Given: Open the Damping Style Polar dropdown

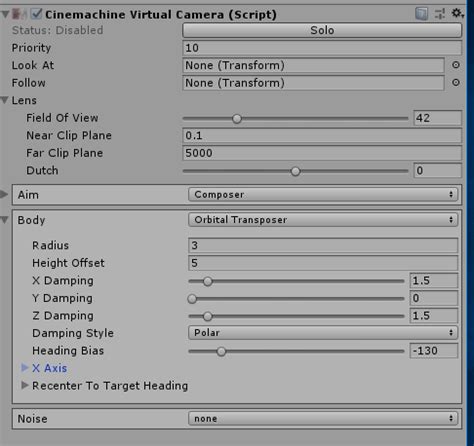Looking at the screenshot, I should [323, 333].
